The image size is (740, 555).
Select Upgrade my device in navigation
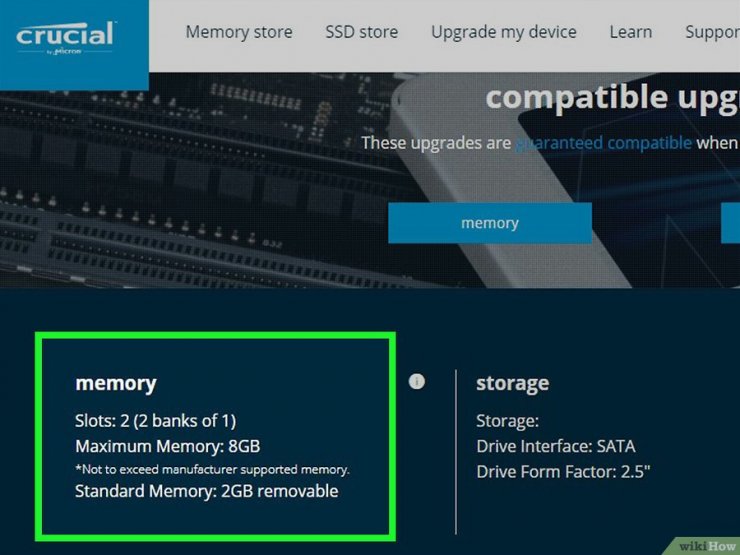click(504, 32)
